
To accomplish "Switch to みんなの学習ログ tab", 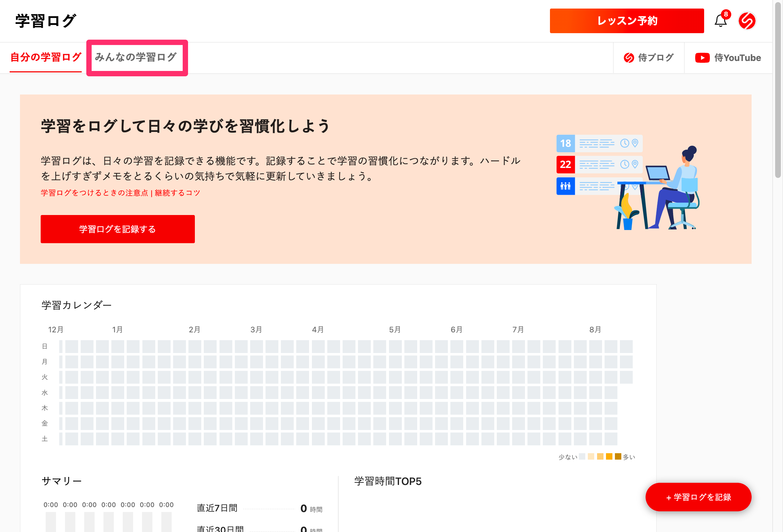I will point(136,57).
